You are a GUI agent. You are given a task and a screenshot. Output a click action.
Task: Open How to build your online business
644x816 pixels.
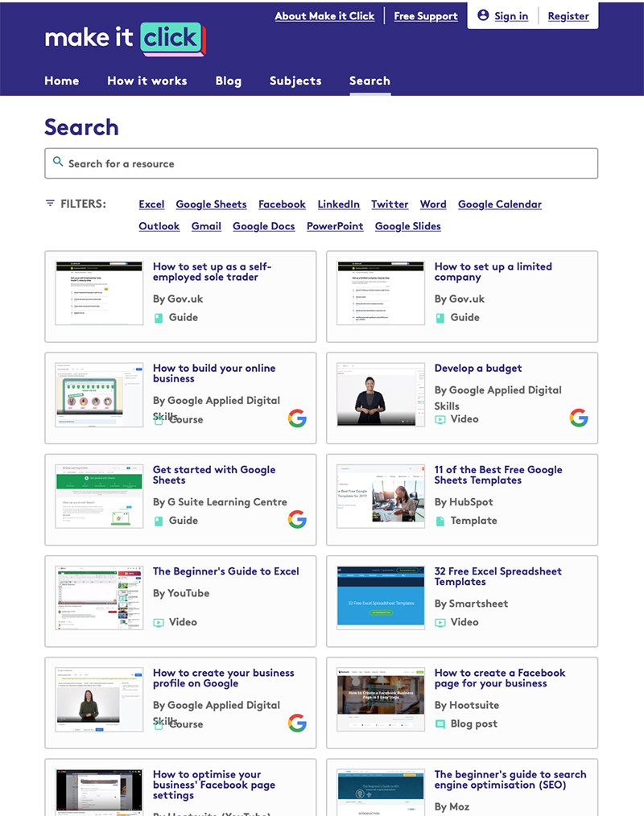coord(214,373)
